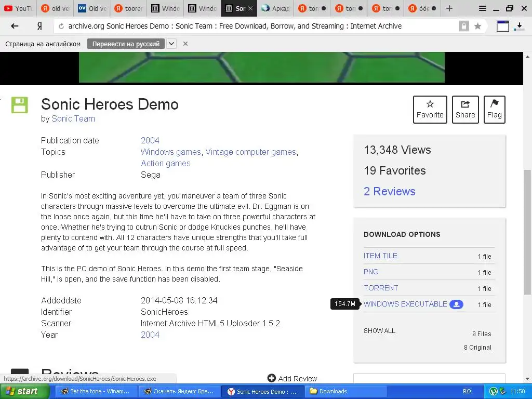Click the Favorite star button
Image resolution: width=532 pixels, height=399 pixels.
click(x=430, y=109)
